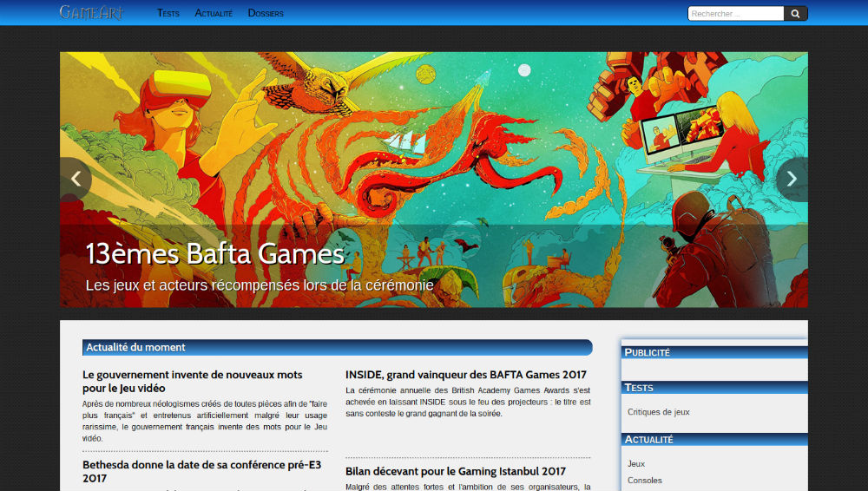Focus the Rechercher search field
Viewport: 868px width, 491px height.
736,13
